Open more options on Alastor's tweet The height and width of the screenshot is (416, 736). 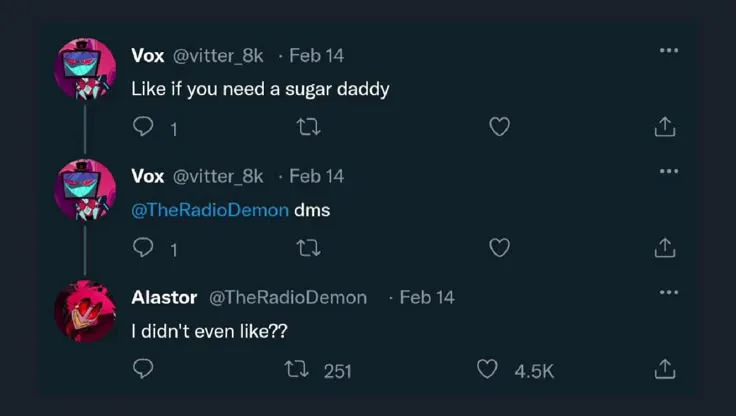pyautogui.click(x=669, y=292)
